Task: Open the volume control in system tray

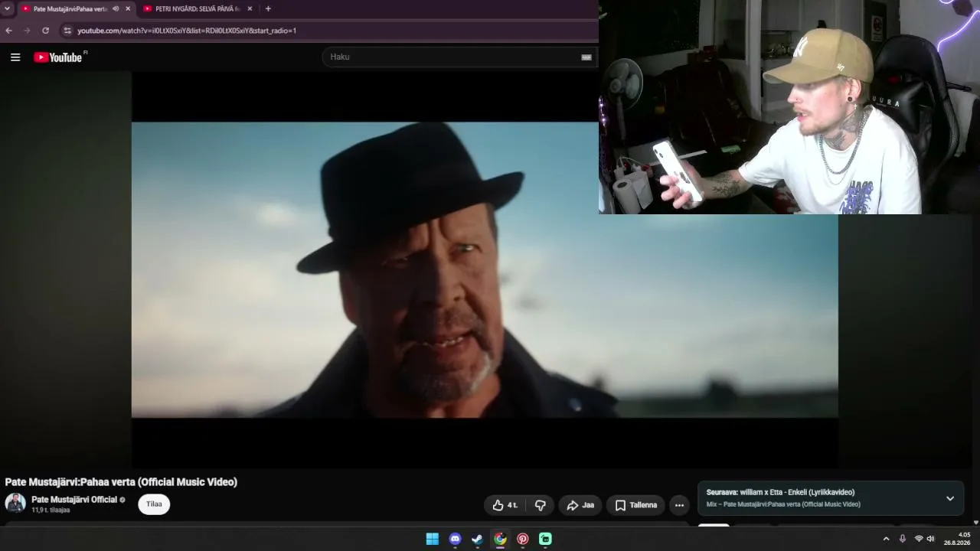Action: coord(931,539)
